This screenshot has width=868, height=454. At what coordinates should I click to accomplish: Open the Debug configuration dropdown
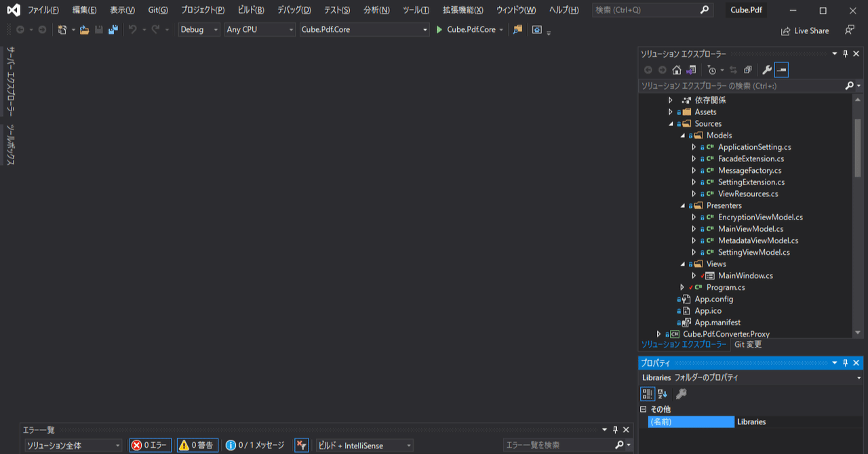click(199, 30)
